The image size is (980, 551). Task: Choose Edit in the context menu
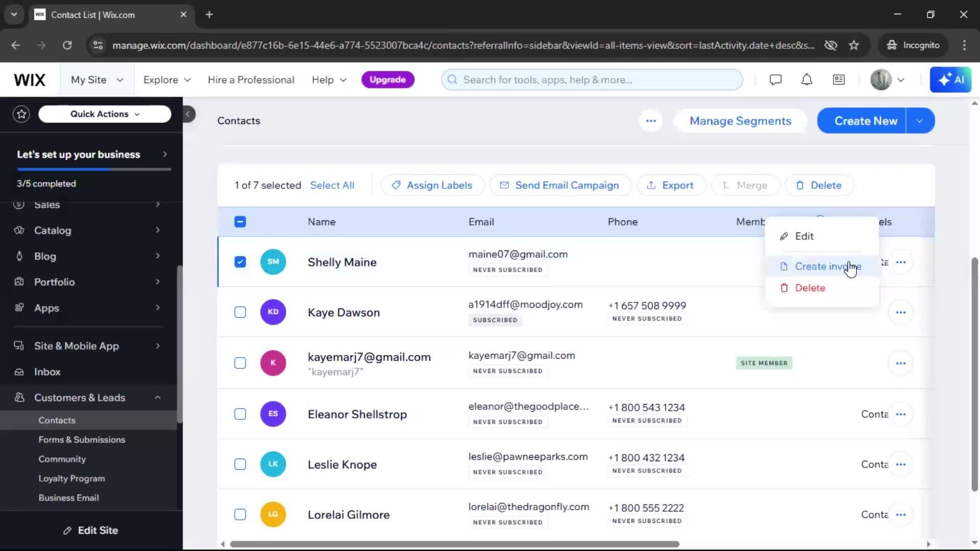822,236
